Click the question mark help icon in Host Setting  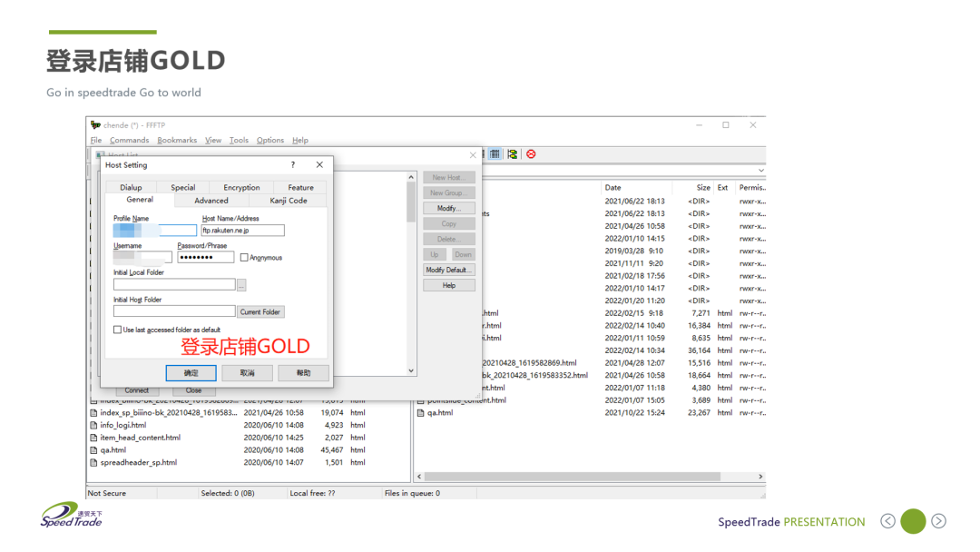point(292,164)
